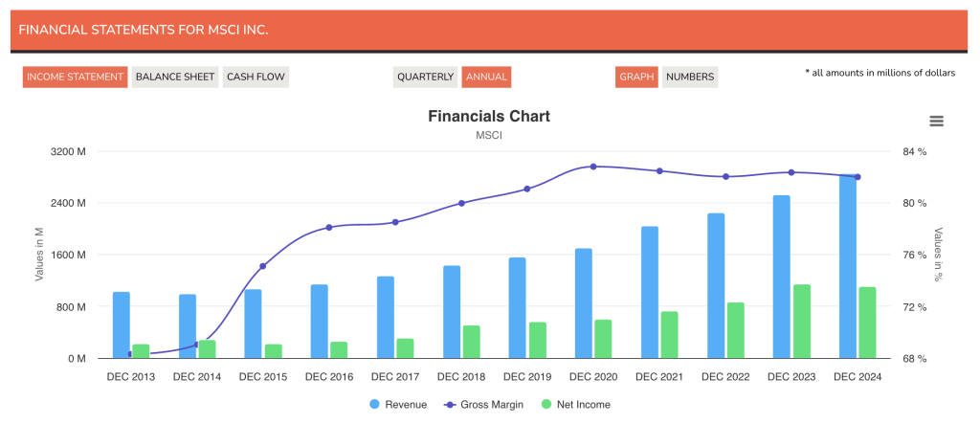
Task: Open the chart context menu hamburger icon
Action: (x=936, y=122)
